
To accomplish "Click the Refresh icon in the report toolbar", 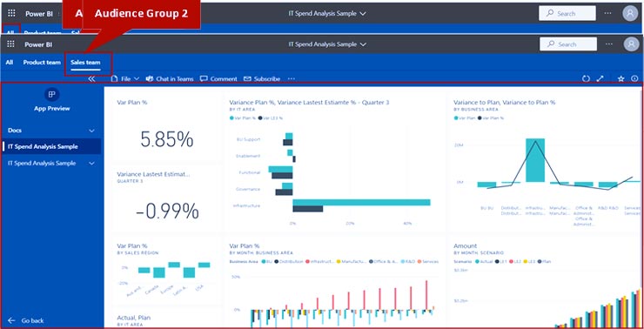I will point(586,78).
